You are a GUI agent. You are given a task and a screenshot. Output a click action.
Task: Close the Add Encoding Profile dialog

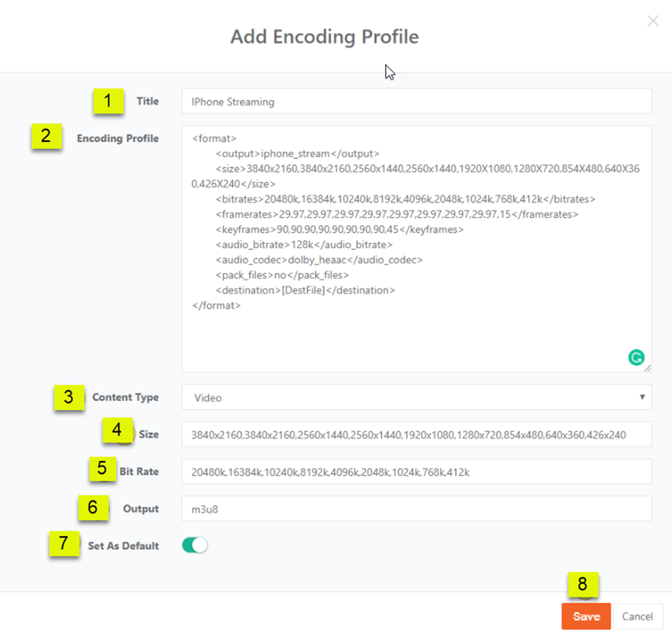click(x=653, y=21)
